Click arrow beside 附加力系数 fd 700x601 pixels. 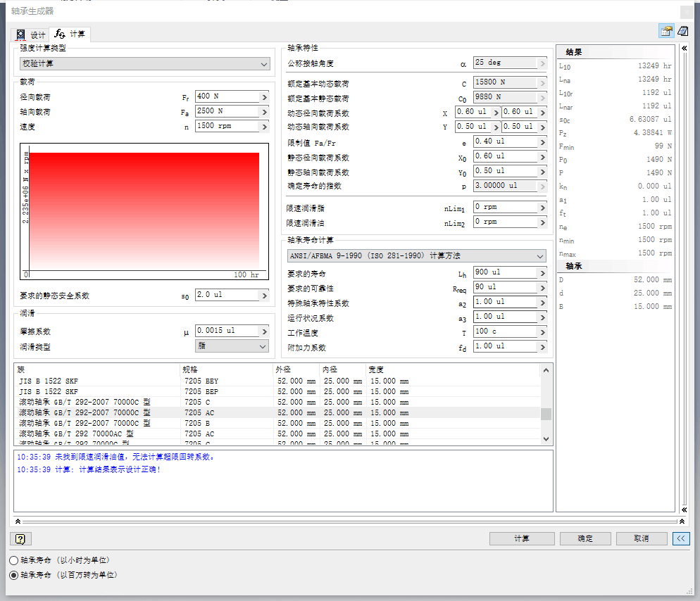[x=543, y=347]
